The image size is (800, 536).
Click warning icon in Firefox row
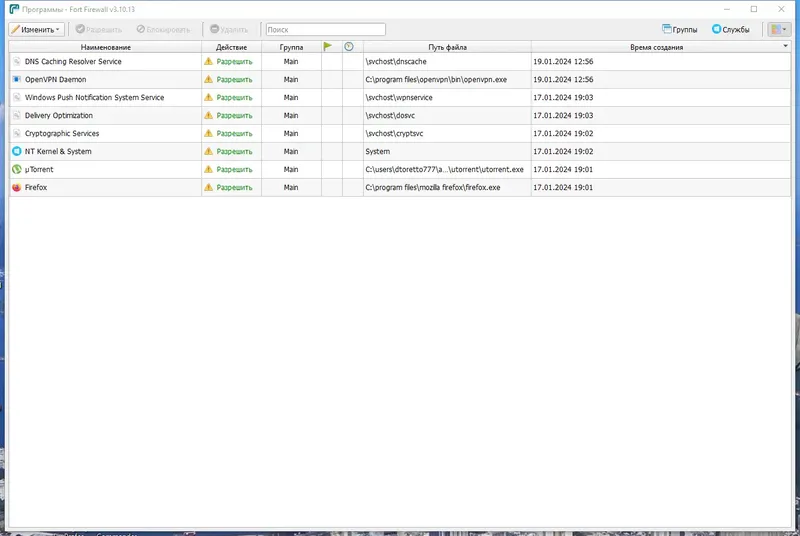click(208, 187)
